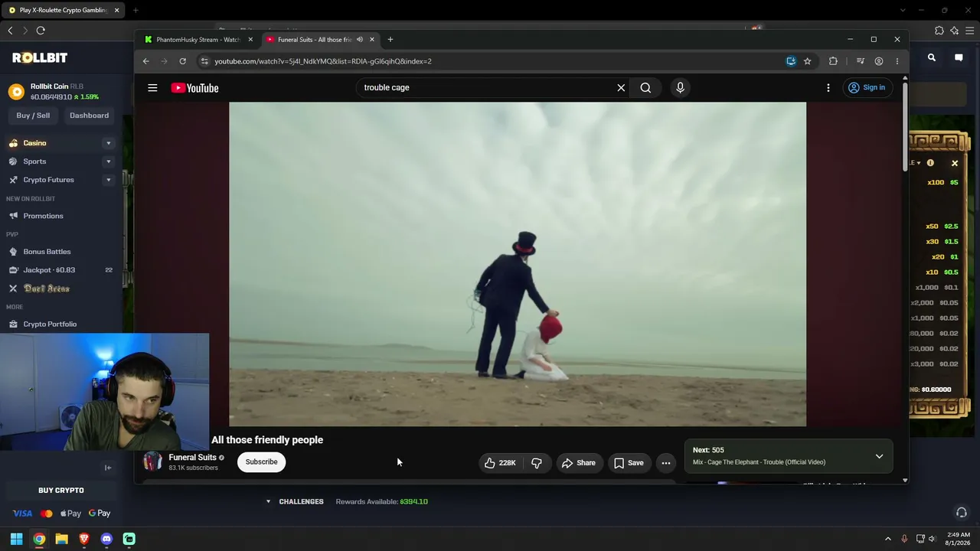This screenshot has width=980, height=551.
Task: Open Crypto Portfolio in the Rollbit sidebar
Action: pyautogui.click(x=50, y=324)
